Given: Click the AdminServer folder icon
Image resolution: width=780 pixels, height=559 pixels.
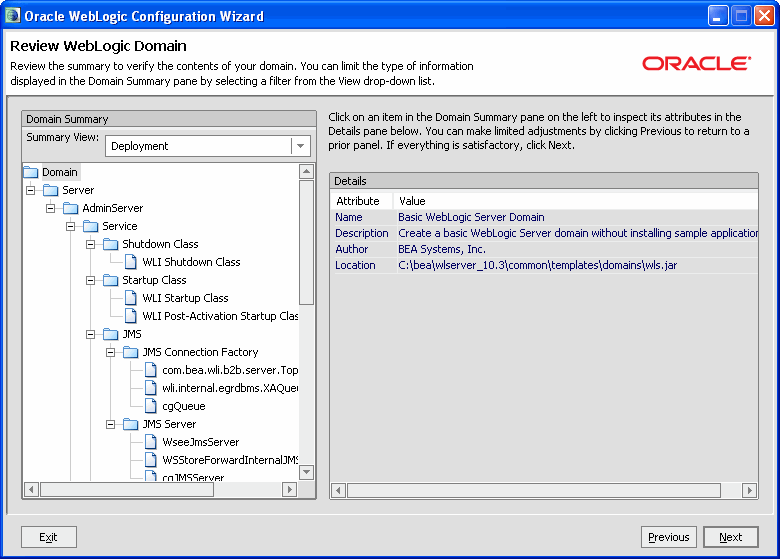Looking at the screenshot, I should [x=71, y=208].
